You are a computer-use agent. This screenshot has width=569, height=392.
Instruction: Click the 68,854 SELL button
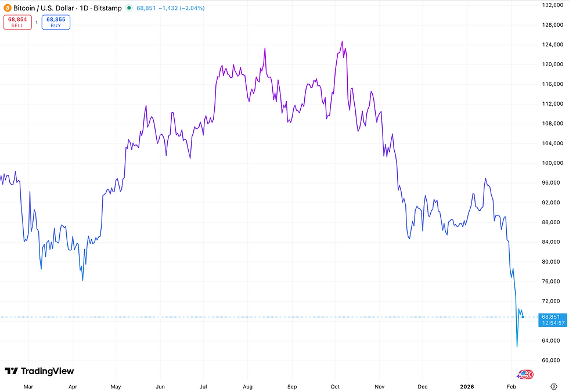[17, 22]
